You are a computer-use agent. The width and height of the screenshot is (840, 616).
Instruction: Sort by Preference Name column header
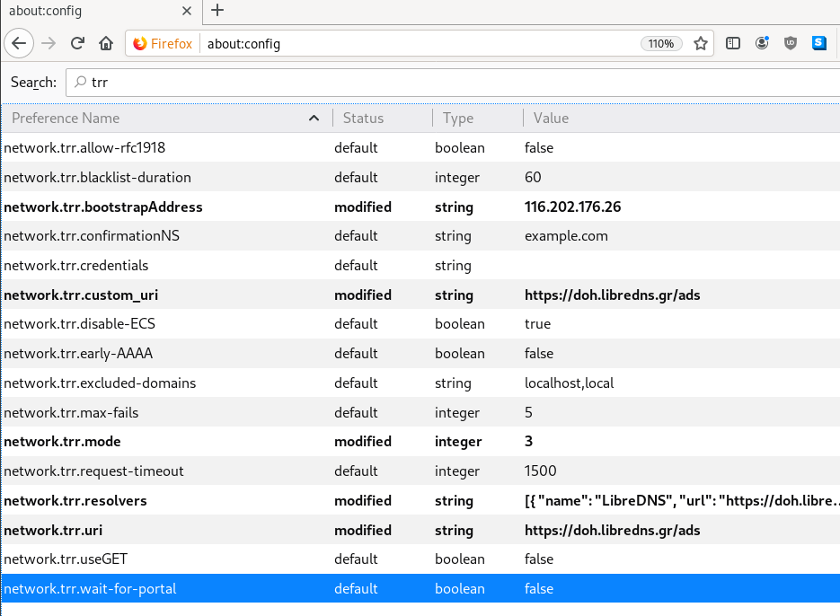(x=162, y=118)
